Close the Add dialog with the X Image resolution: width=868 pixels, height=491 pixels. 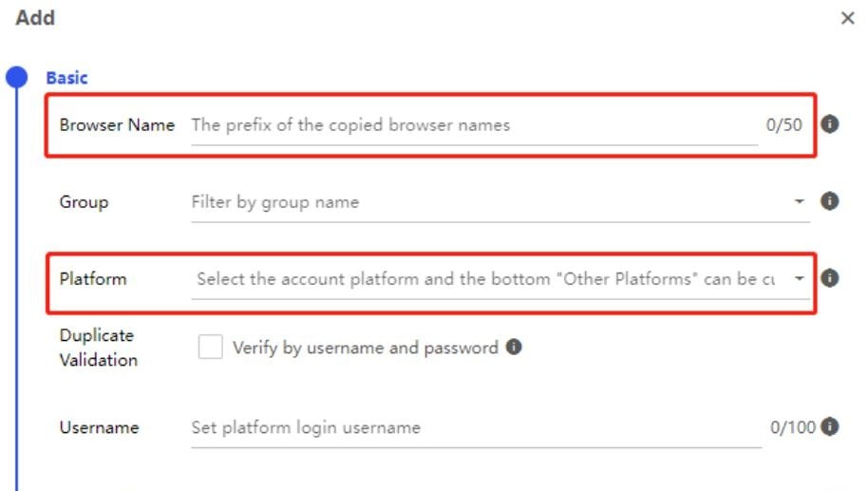tap(847, 18)
